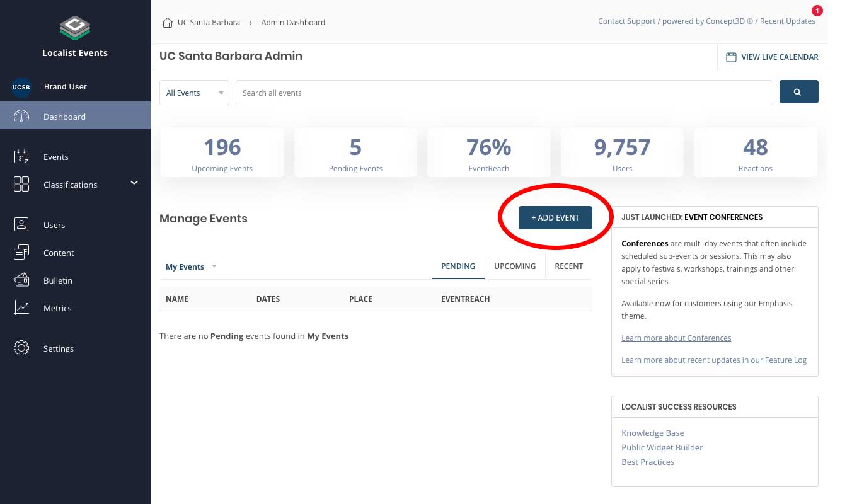Open the My Events dropdown
Image resolution: width=852 pixels, height=504 pixels.
191,266
